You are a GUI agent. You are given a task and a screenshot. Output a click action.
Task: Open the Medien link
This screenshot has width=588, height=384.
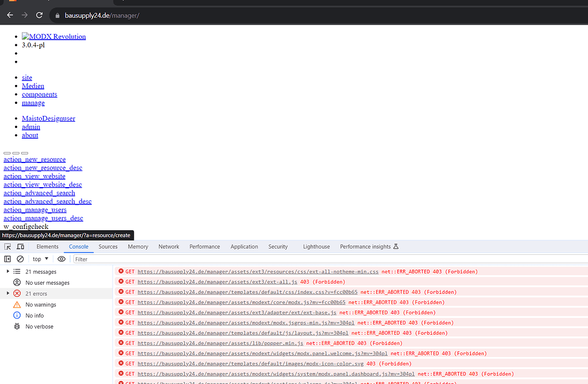pyautogui.click(x=33, y=86)
